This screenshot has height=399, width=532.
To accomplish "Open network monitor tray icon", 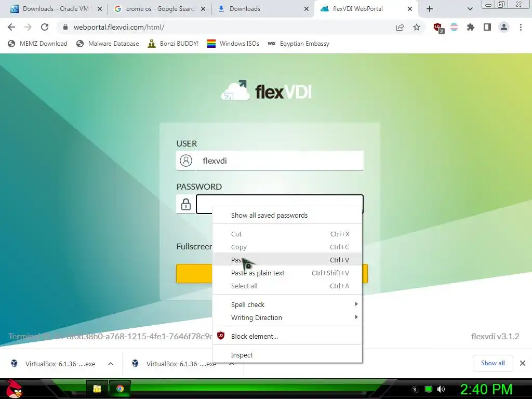I will 429,389.
